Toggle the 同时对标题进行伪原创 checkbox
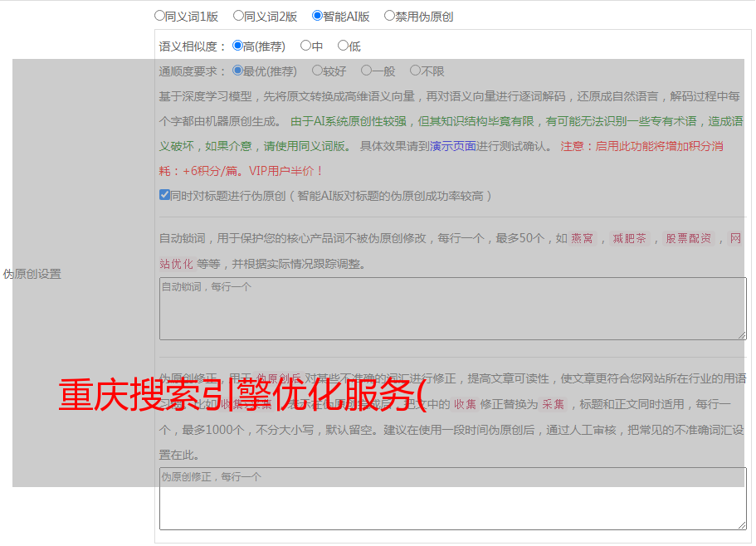The image size is (756, 546). tap(164, 195)
